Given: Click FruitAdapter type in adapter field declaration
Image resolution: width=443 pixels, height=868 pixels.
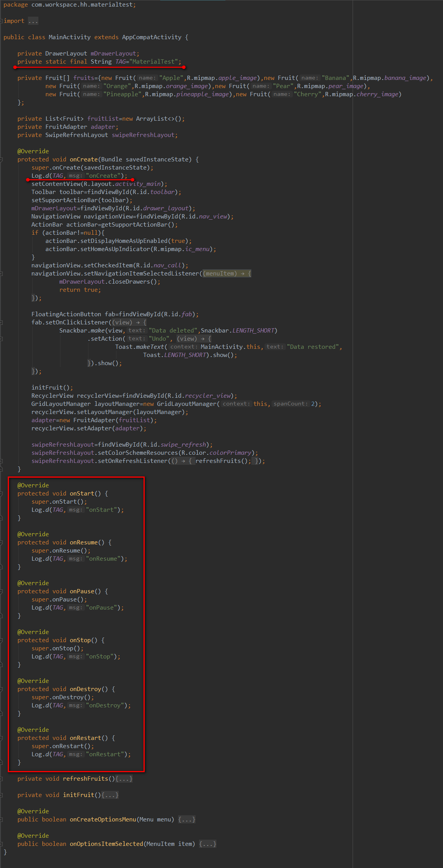Looking at the screenshot, I should pyautogui.click(x=66, y=127).
